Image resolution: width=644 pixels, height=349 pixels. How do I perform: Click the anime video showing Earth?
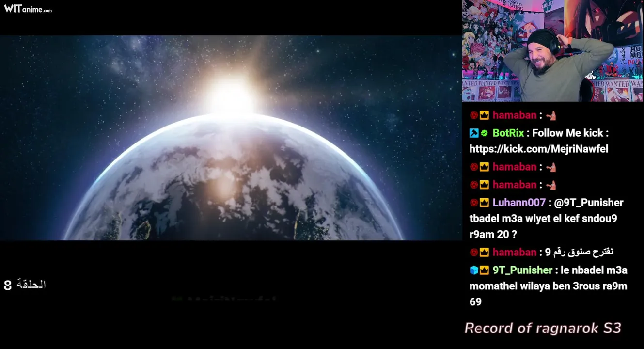pyautogui.click(x=231, y=138)
